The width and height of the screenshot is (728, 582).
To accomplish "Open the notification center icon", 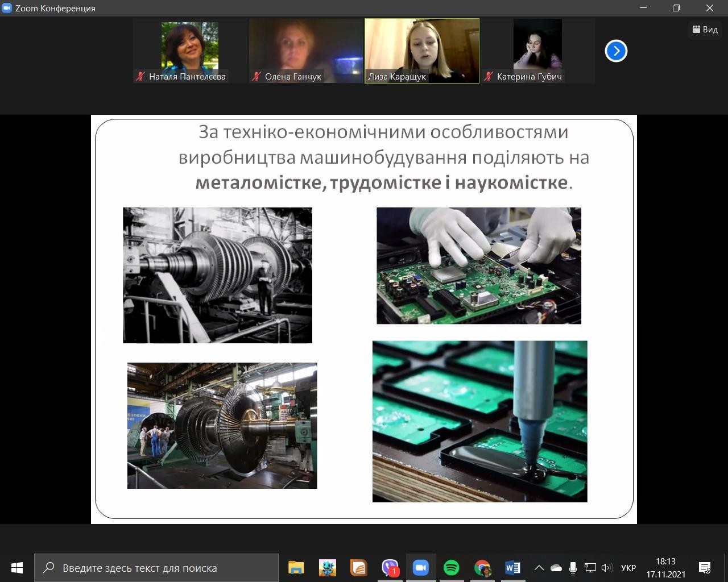I will click(705, 568).
